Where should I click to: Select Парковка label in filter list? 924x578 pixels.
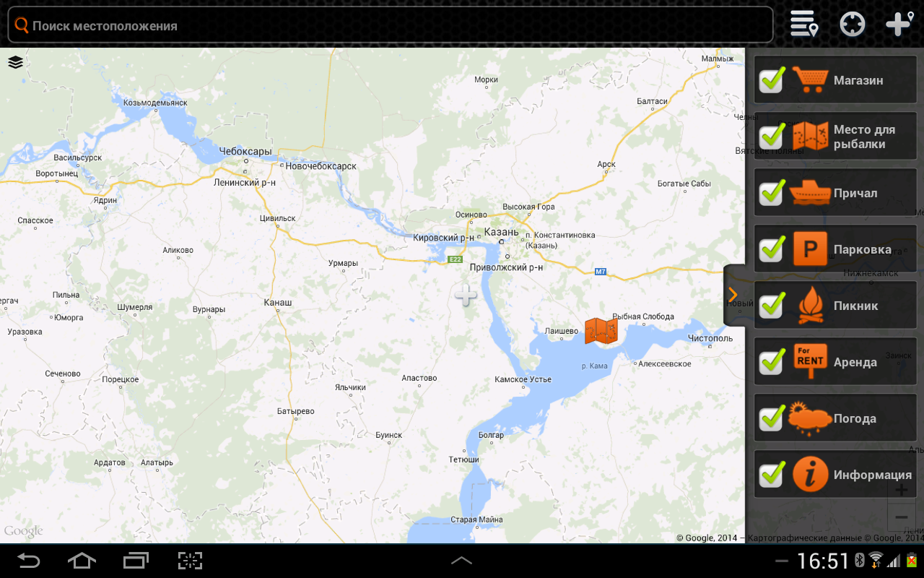click(863, 249)
